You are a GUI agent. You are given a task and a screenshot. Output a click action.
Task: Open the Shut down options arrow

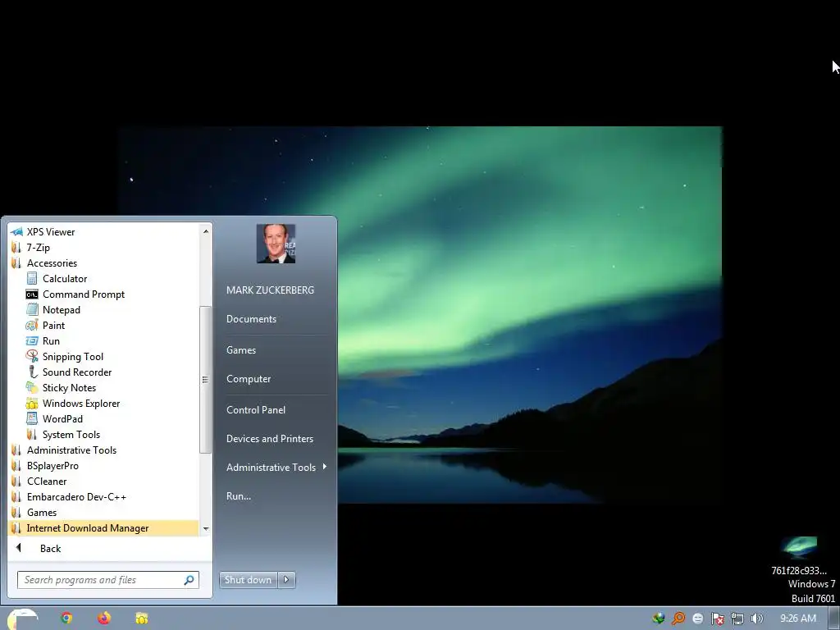286,580
